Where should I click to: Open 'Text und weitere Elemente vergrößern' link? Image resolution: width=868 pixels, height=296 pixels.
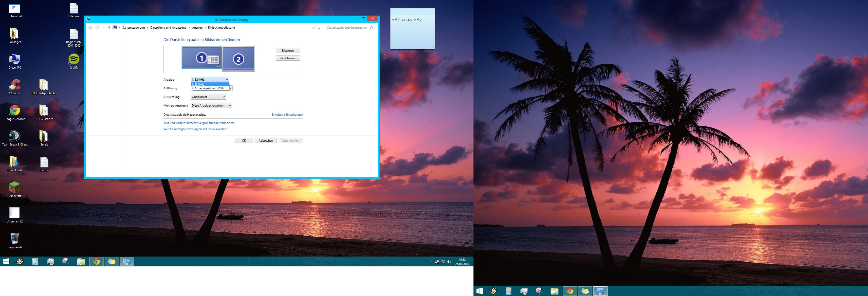click(x=199, y=123)
